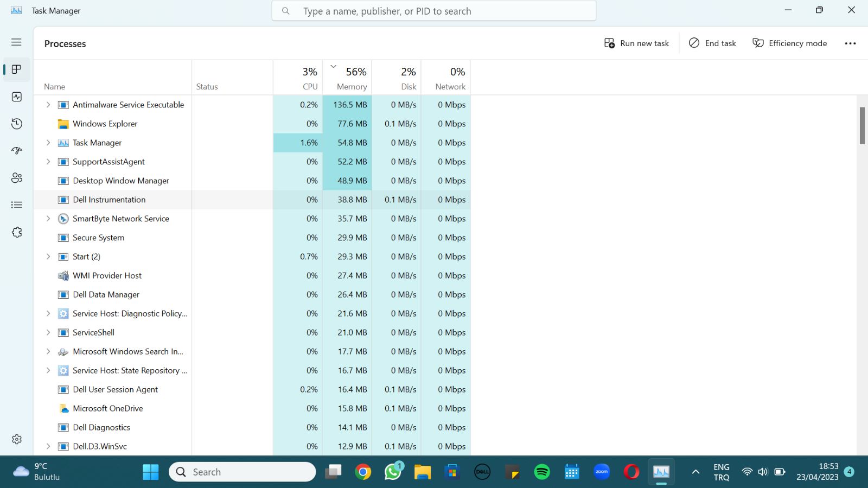Expand Service Host: State Repository group
The width and height of the screenshot is (868, 488).
(x=48, y=370)
